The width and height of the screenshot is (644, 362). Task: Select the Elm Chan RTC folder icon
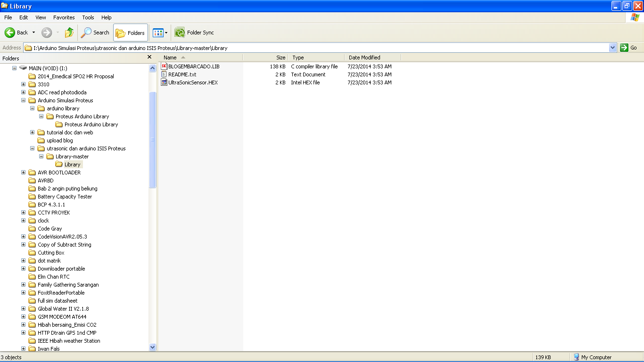[32, 277]
